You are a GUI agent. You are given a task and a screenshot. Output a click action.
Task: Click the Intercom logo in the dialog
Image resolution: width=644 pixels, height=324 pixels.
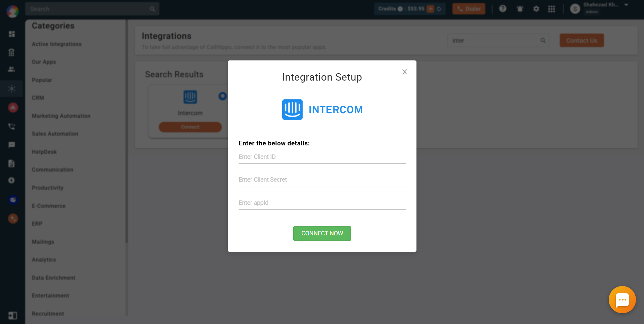[322, 109]
